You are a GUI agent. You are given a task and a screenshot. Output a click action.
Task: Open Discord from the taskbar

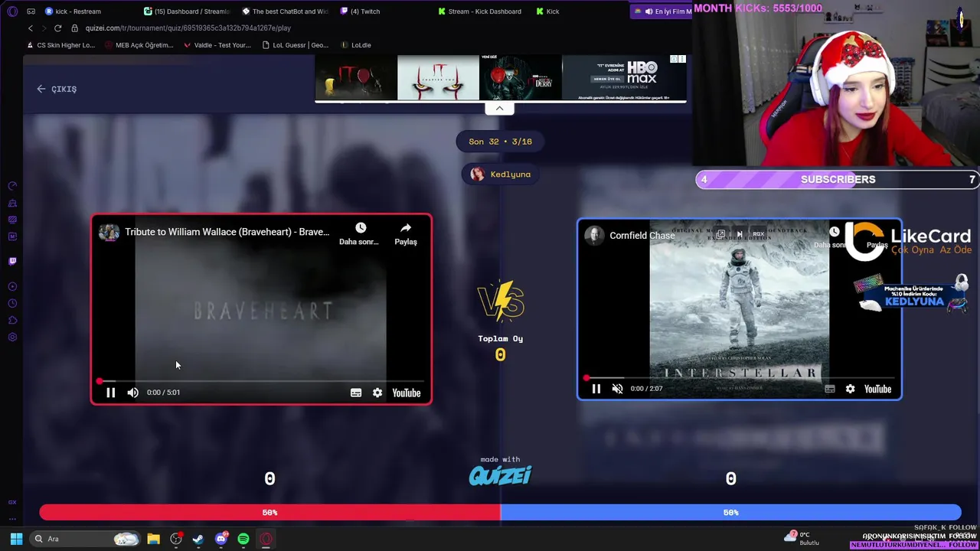[x=221, y=539]
